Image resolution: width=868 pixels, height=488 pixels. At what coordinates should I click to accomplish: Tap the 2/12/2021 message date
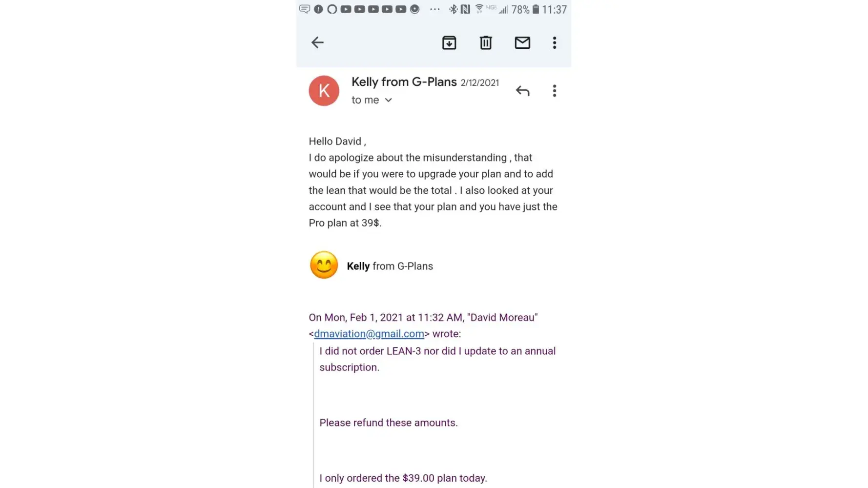coord(479,83)
